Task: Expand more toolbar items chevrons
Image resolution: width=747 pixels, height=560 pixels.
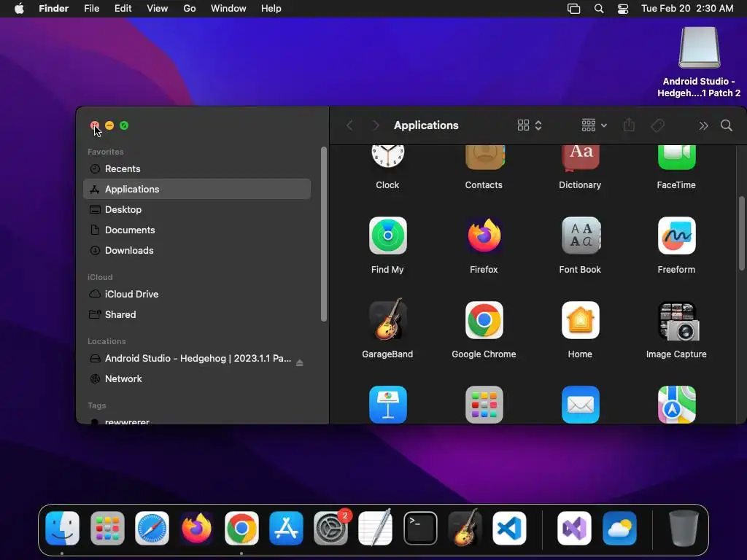Action: (703, 125)
